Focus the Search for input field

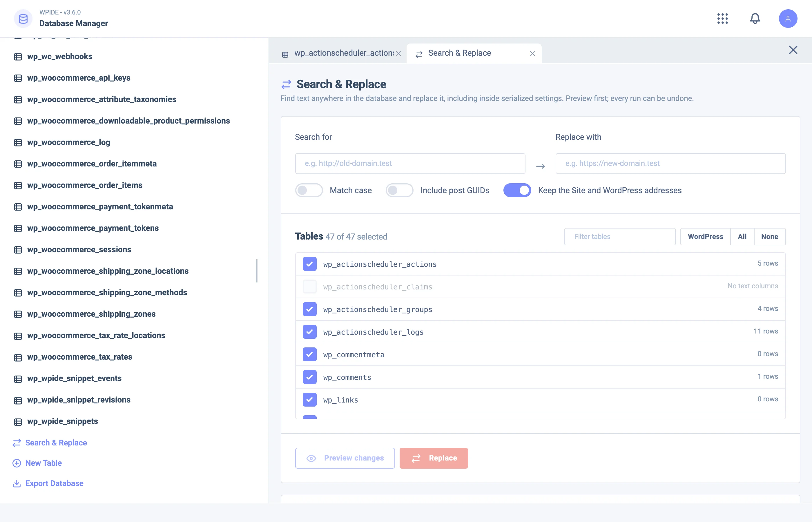click(x=410, y=163)
